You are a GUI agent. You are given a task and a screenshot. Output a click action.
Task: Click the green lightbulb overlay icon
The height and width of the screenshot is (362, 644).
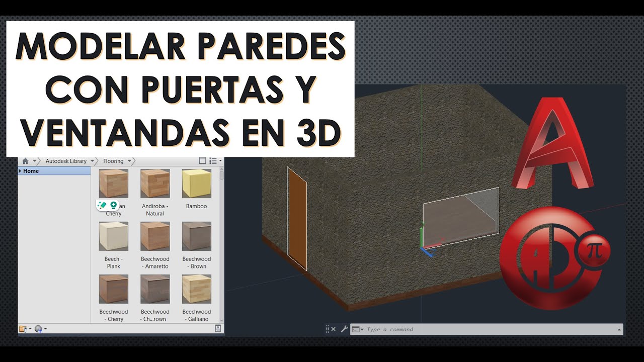(114, 205)
